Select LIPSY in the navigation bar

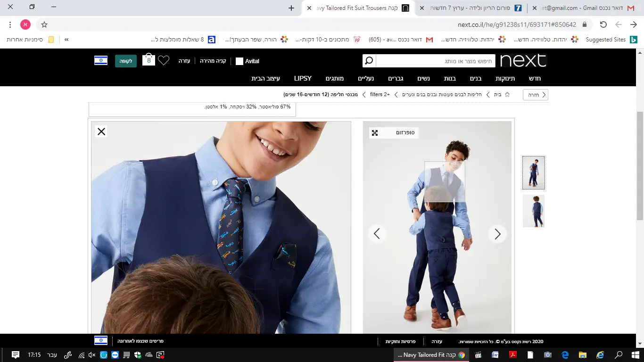tap(303, 78)
